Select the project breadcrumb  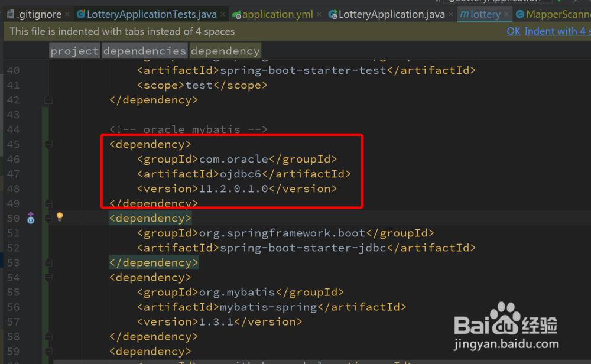point(74,51)
